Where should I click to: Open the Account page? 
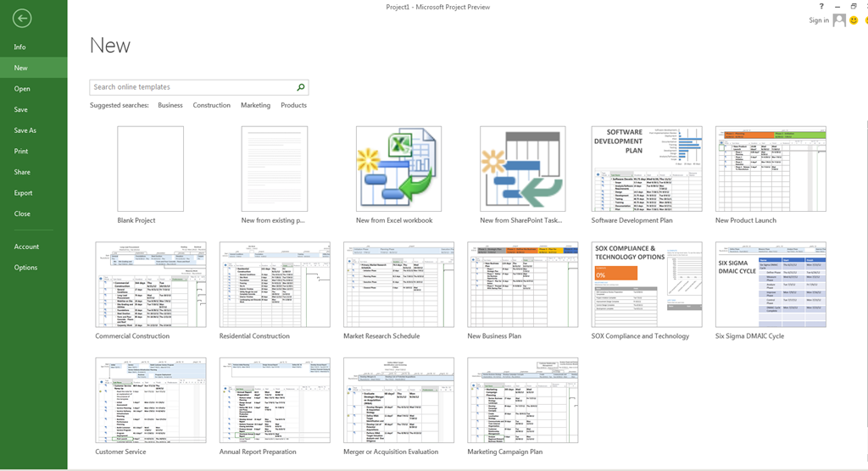tap(34, 247)
